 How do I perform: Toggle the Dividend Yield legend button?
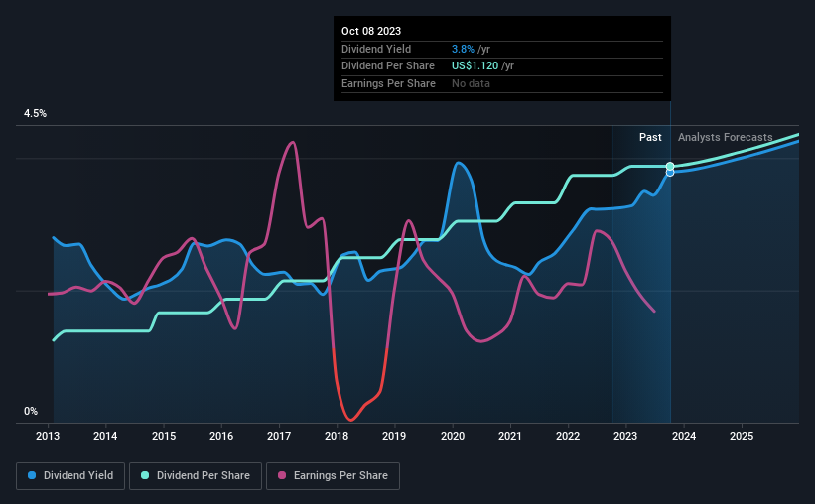(x=70, y=476)
